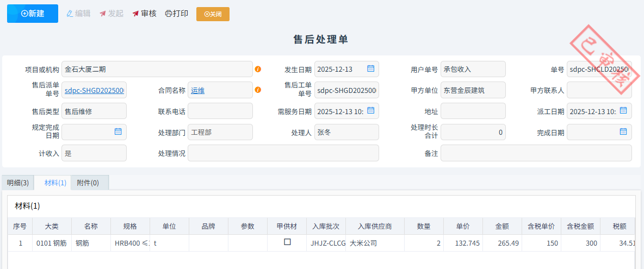Click the 发起 send toolbar item
The image size is (644, 269).
click(112, 14)
